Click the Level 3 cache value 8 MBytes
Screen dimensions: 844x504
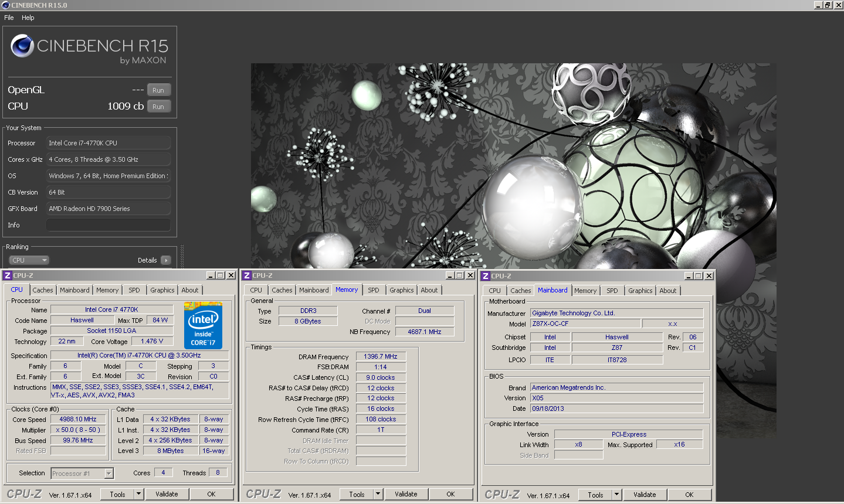171,451
